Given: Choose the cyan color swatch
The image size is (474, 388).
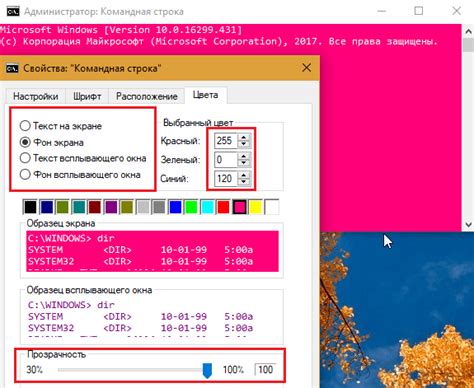Looking at the screenshot, I should tap(207, 207).
